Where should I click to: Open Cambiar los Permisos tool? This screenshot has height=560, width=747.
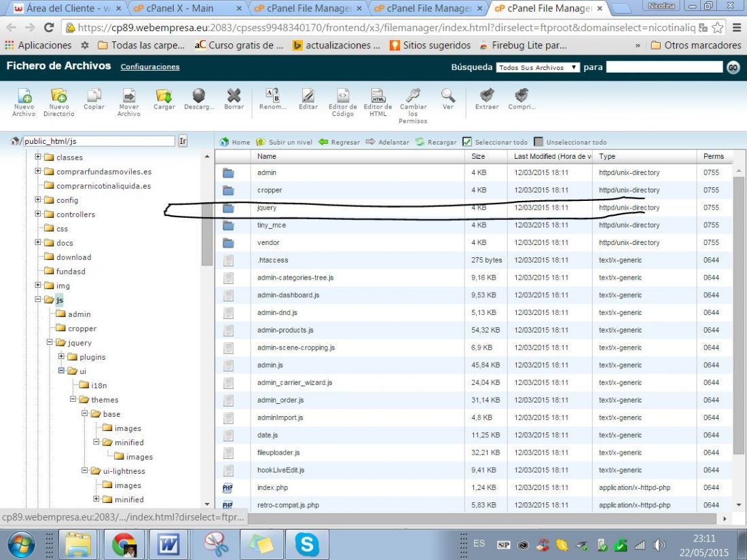[413, 106]
